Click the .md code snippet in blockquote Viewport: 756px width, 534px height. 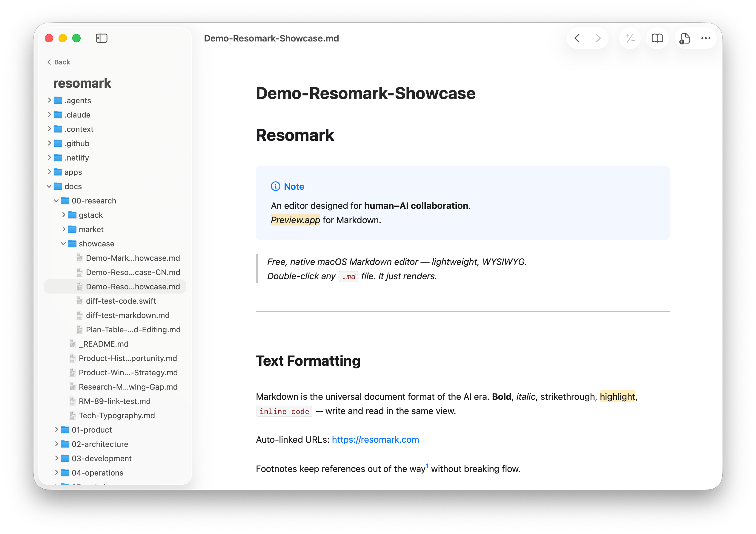click(348, 276)
